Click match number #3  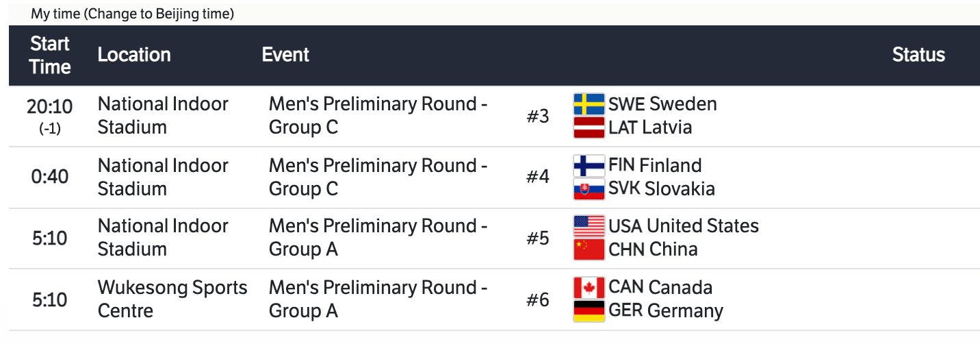(x=537, y=116)
